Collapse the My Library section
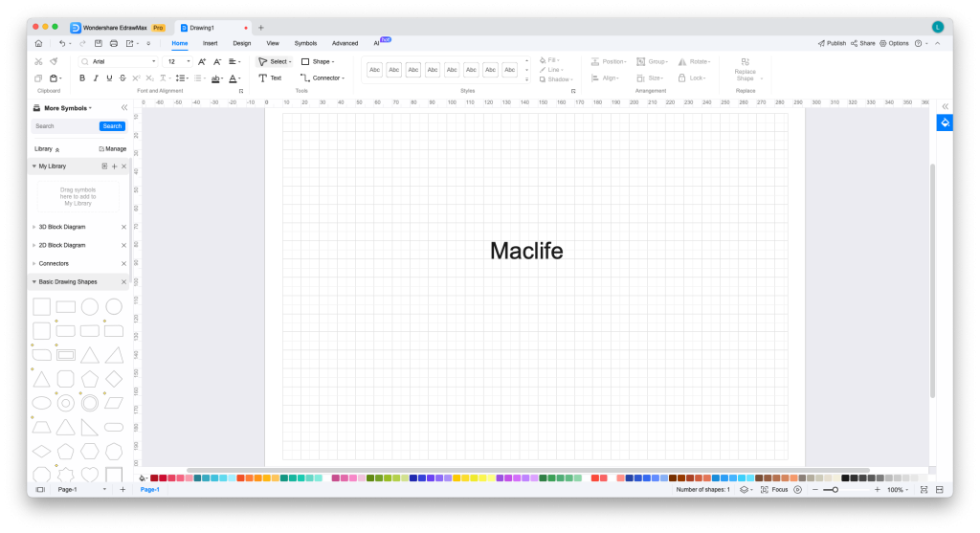This screenshot has width=980, height=533. click(34, 167)
